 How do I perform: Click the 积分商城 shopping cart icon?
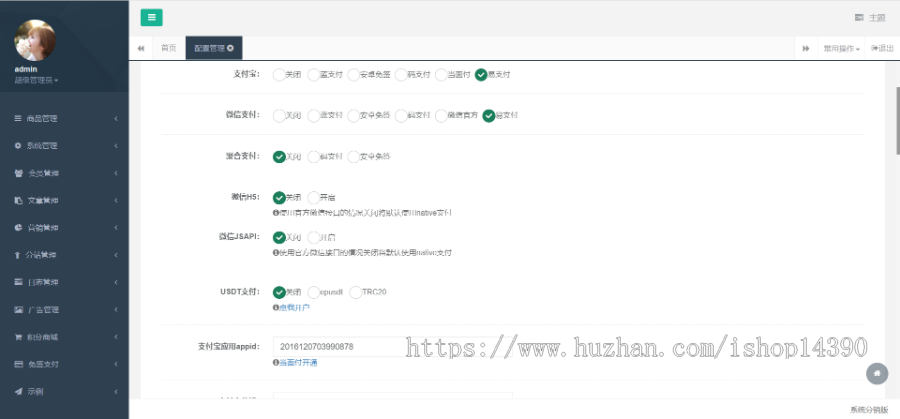[x=18, y=337]
